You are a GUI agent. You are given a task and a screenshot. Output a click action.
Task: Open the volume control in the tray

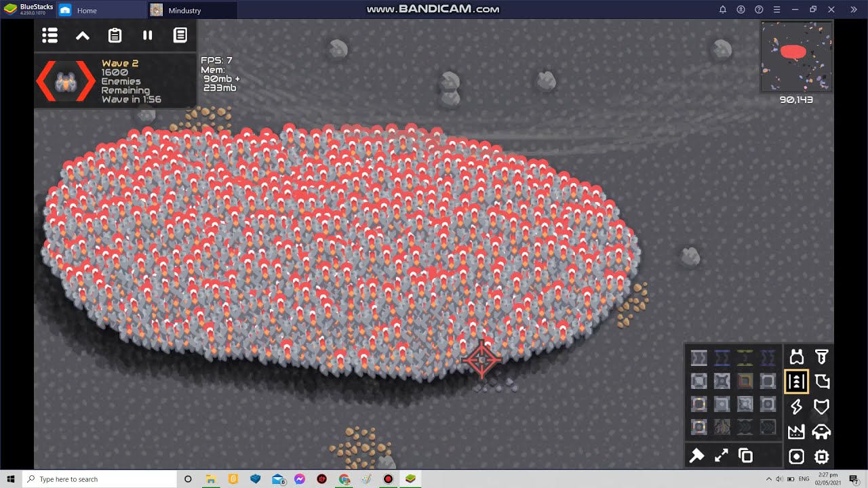(780, 479)
